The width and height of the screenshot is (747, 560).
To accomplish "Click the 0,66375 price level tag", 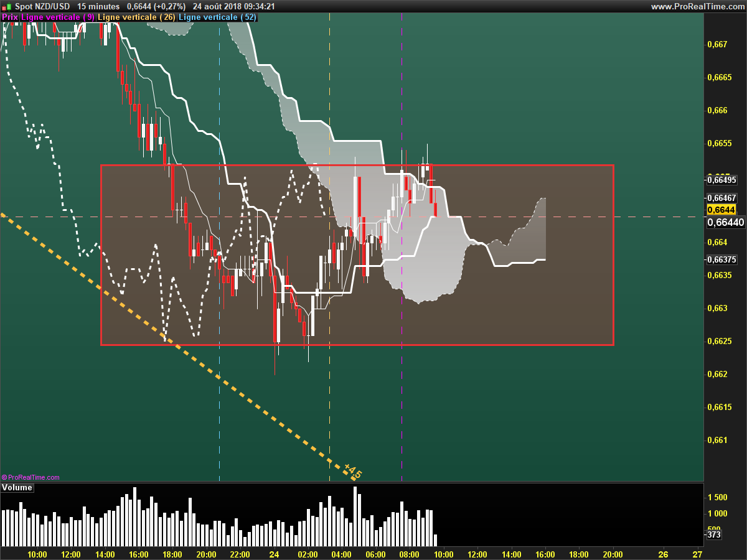I will [x=721, y=259].
